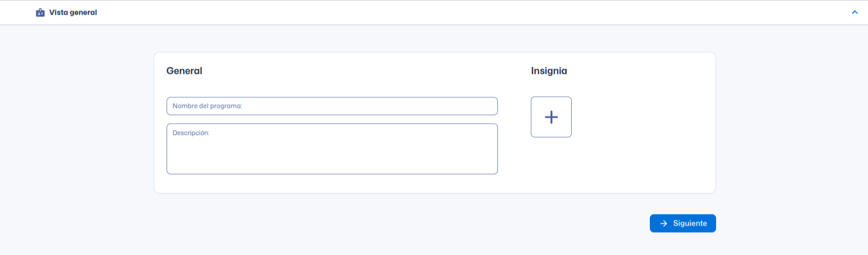Click into the Descripción text area
This screenshot has height=255, width=868.
coord(332,149)
